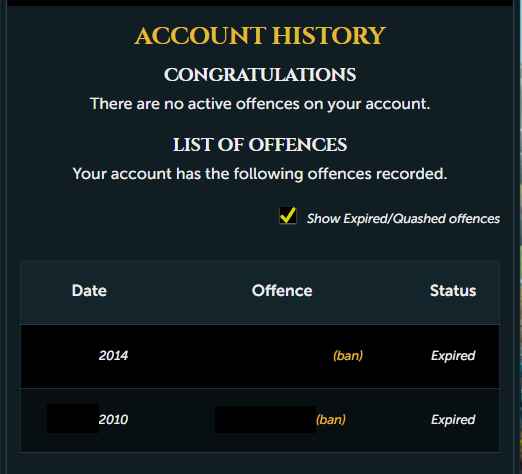This screenshot has height=474, width=522.
Task: Click the Account History title
Action: pyautogui.click(x=260, y=36)
